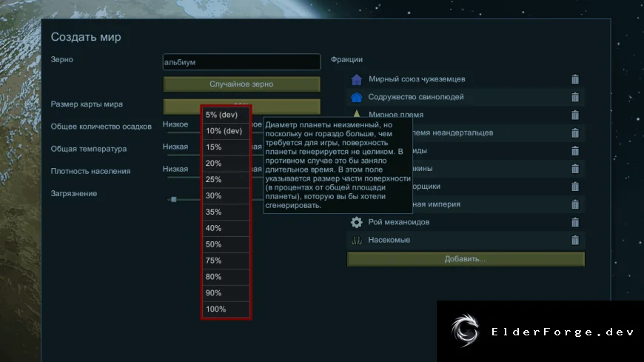Click the Насекомые insect faction icon

tap(357, 240)
